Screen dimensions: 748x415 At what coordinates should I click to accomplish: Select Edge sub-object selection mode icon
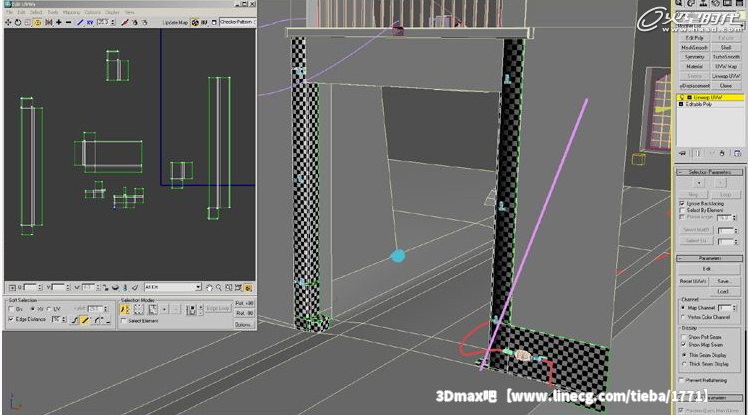coord(139,309)
